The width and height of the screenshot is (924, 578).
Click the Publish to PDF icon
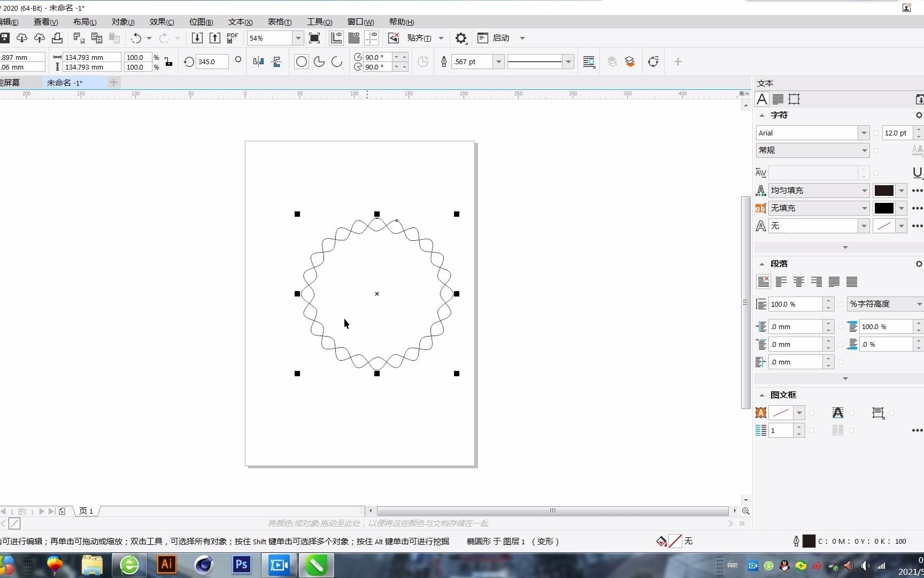[232, 38]
